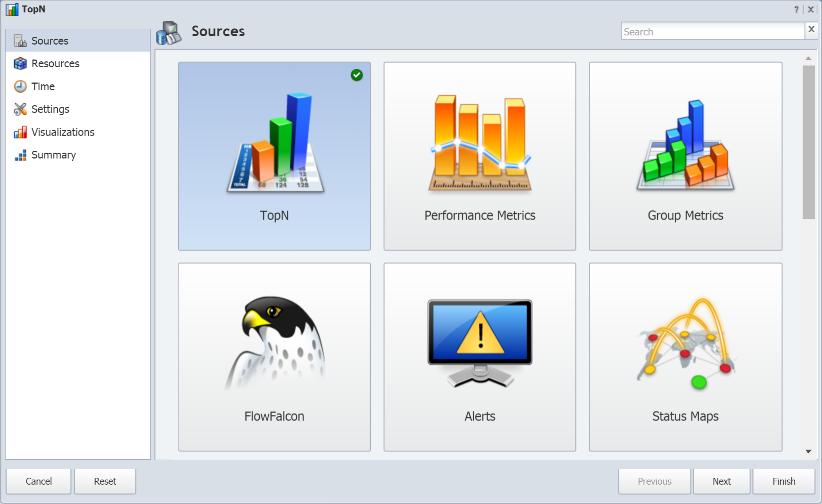Open the Settings section

[x=51, y=109]
